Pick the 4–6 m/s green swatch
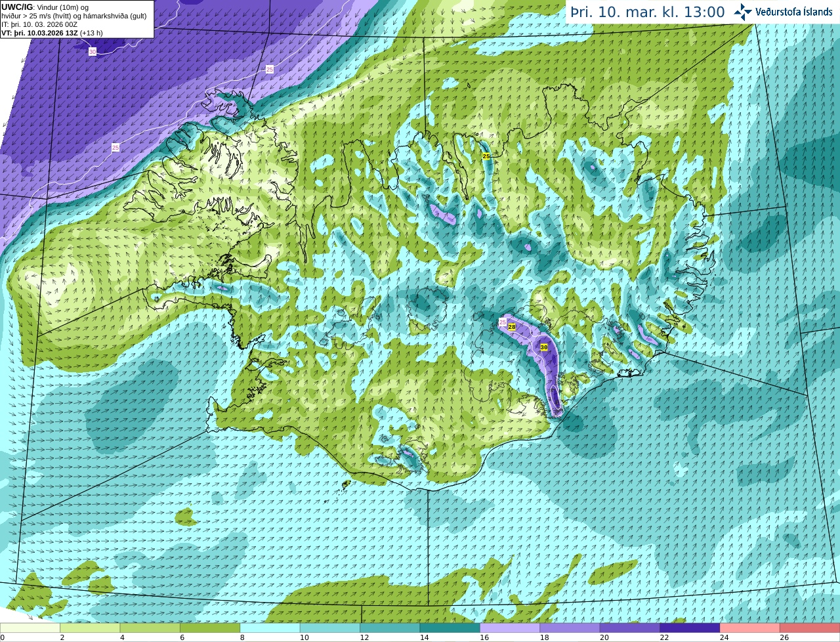This screenshot has height=642, width=840. 150,628
